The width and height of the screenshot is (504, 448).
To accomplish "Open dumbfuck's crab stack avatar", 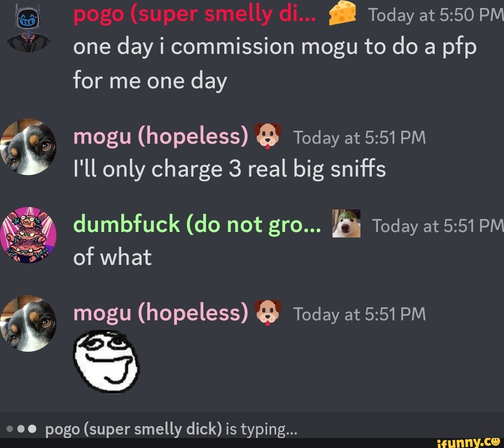I will click(x=28, y=235).
